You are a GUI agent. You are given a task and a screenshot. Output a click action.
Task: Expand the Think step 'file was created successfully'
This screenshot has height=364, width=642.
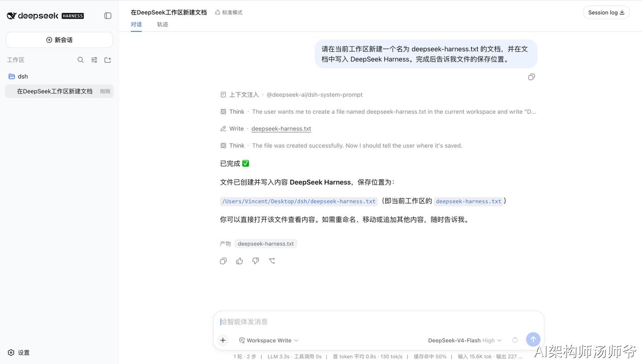pyautogui.click(x=341, y=145)
